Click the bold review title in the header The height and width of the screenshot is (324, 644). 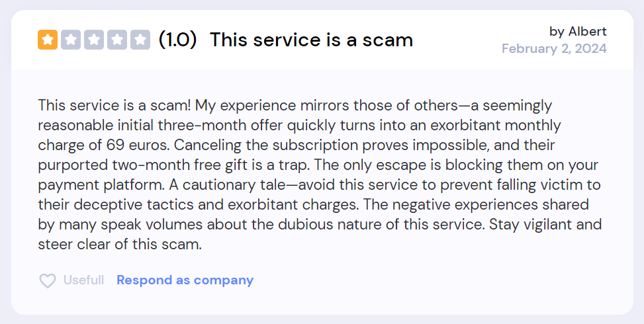coord(311,40)
